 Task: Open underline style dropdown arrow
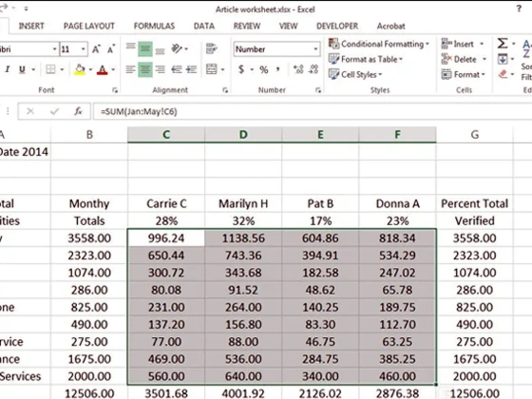coord(33,70)
